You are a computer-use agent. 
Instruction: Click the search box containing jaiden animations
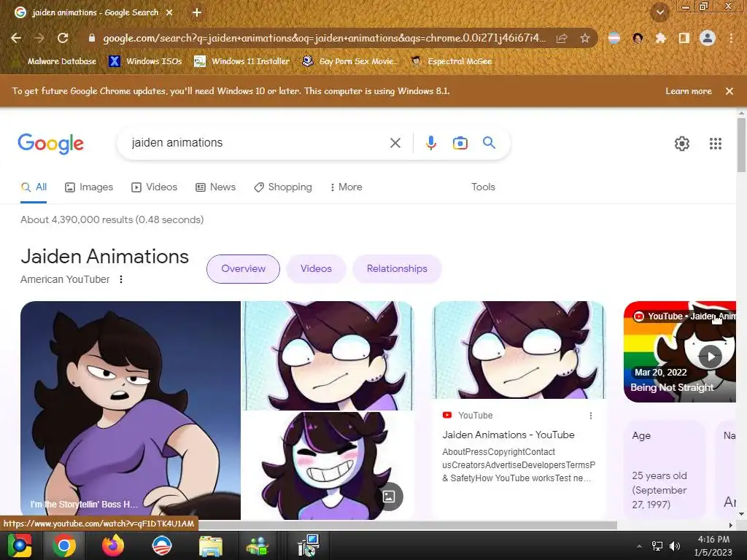[x=258, y=143]
